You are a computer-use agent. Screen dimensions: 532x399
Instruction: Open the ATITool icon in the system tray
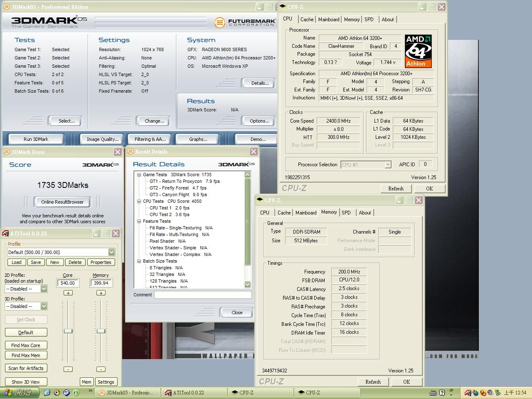coord(468,392)
